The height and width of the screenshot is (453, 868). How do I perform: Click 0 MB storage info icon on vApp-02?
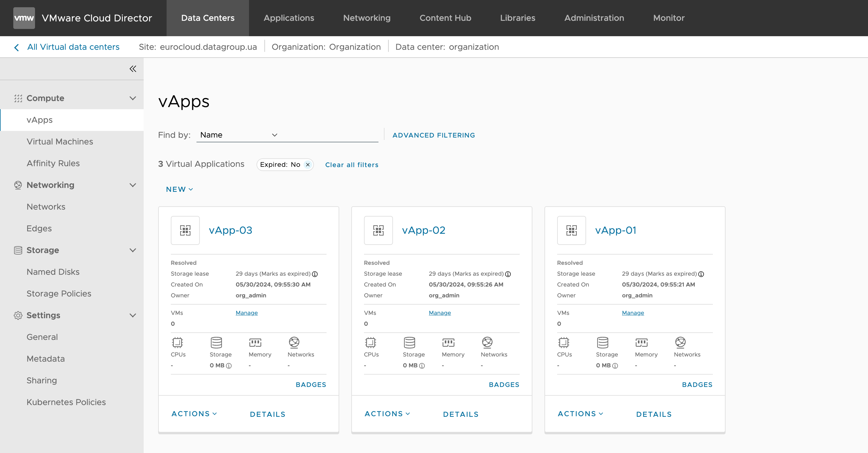tap(422, 366)
